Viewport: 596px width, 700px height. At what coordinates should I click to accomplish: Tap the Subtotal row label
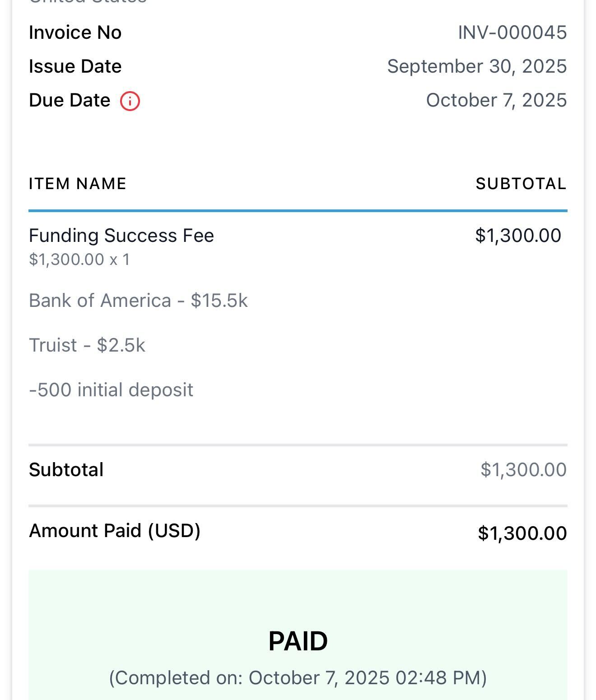point(66,470)
